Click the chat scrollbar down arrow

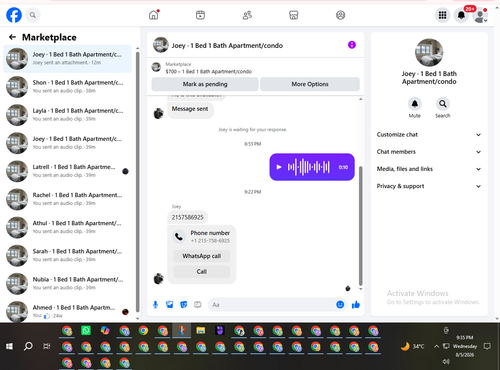[x=360, y=289]
